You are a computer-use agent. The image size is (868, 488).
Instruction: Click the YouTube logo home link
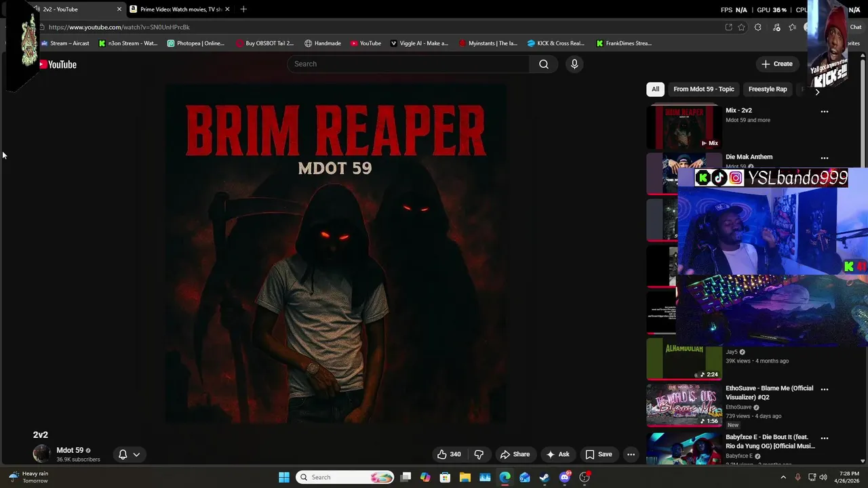point(58,64)
